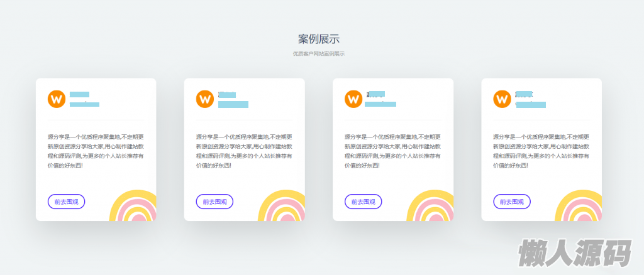Click the 懒人源码 watermark logo

click(575, 254)
